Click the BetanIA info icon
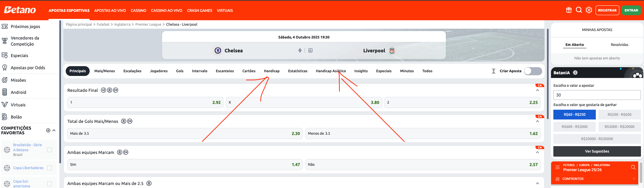 575,73
